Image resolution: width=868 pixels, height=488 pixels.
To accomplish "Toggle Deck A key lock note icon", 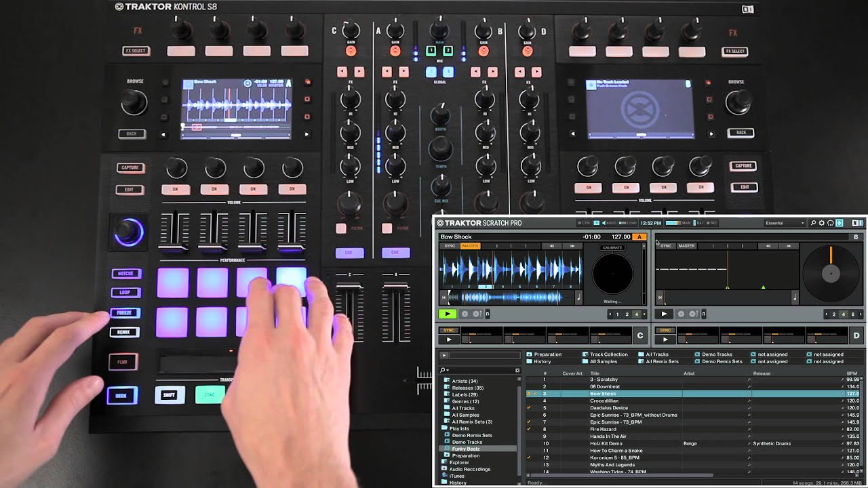I will pos(578,297).
